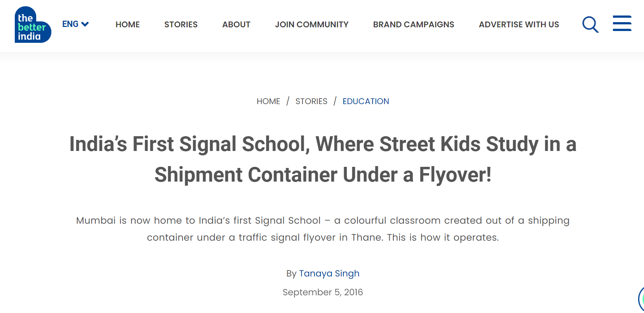This screenshot has width=644, height=313.
Task: Expand the ENG language dropdown
Action: (75, 24)
